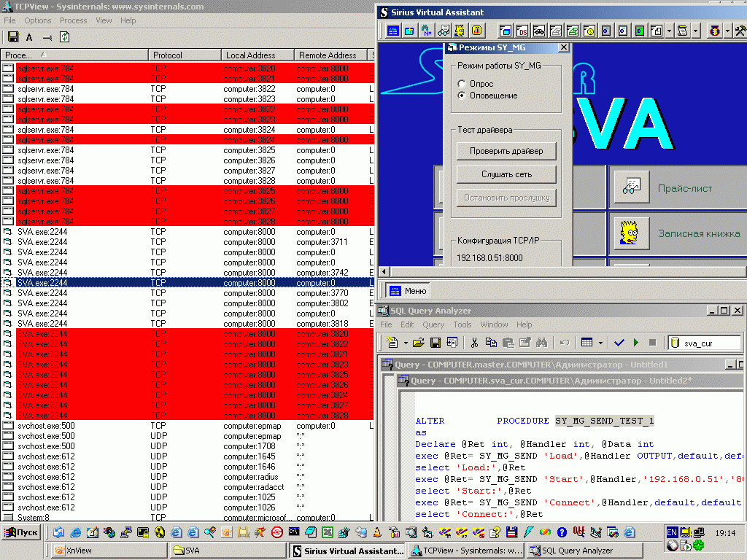Click the Copy icon in Query Analyzer toolbar
This screenshot has height=560, width=747.
[491, 343]
